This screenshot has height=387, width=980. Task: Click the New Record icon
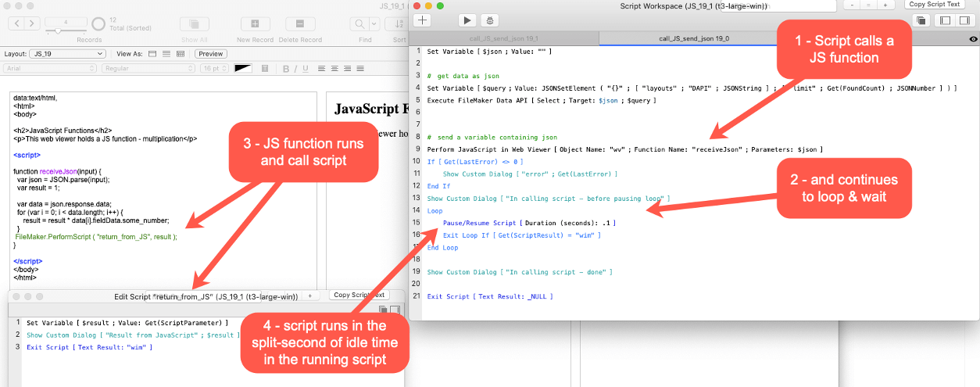(255, 23)
